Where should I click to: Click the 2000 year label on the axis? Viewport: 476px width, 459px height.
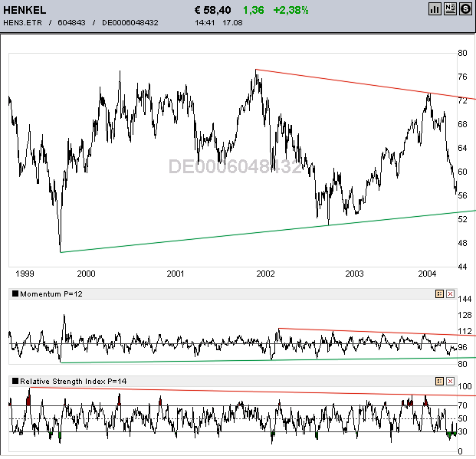click(86, 274)
